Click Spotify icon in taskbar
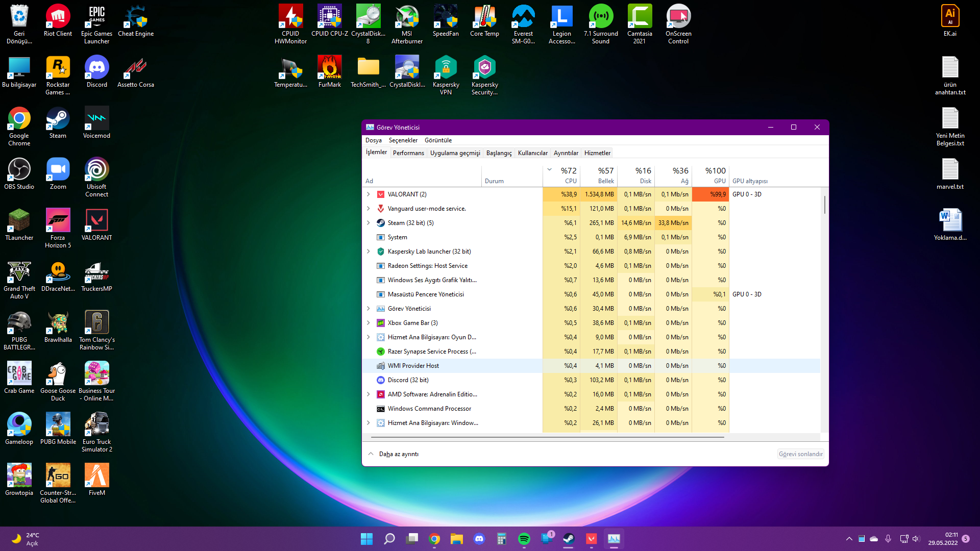 pyautogui.click(x=524, y=539)
